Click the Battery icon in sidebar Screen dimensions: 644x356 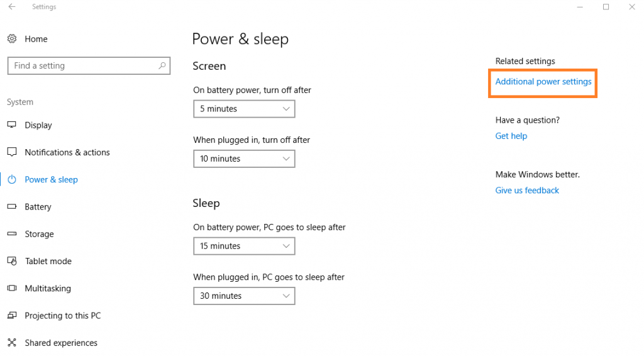12,207
